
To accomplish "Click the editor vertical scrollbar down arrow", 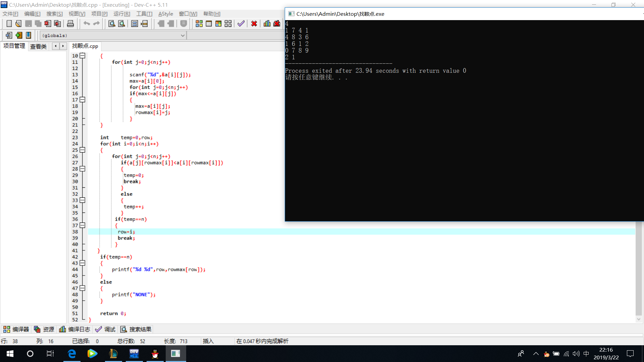I will click(x=639, y=319).
